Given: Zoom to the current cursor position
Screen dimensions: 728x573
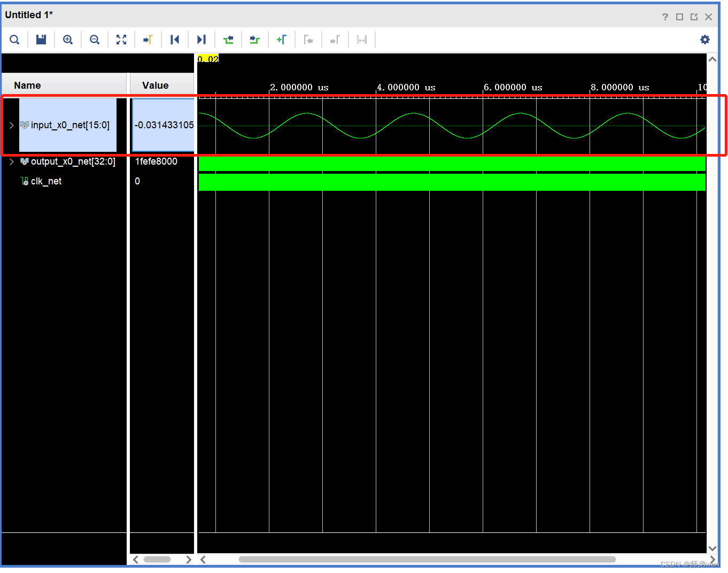Looking at the screenshot, I should 148,39.
